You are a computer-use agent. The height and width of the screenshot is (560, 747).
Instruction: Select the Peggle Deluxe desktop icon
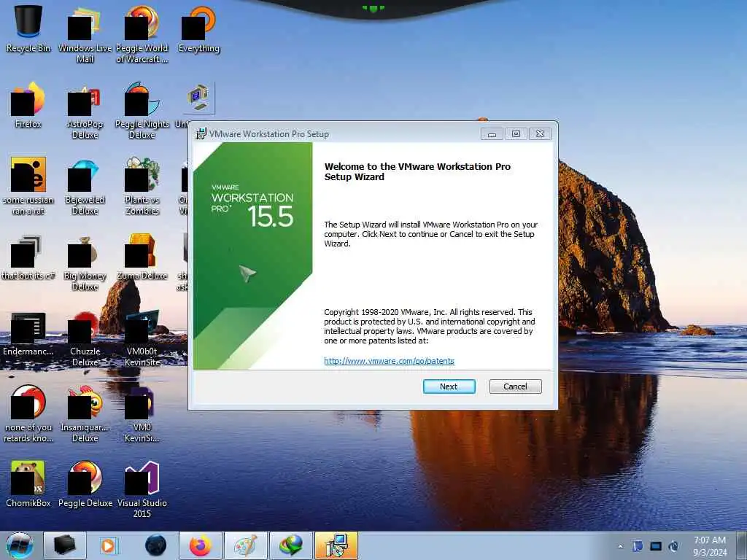click(85, 484)
